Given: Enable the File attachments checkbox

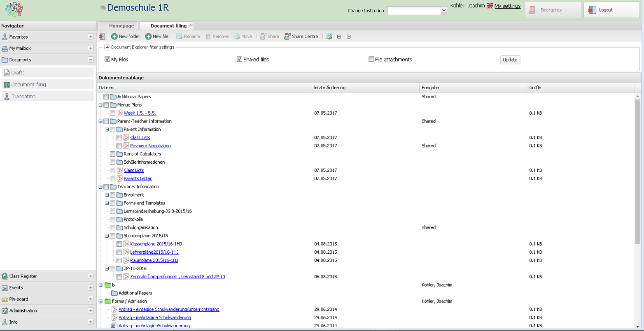Looking at the screenshot, I should tap(371, 60).
